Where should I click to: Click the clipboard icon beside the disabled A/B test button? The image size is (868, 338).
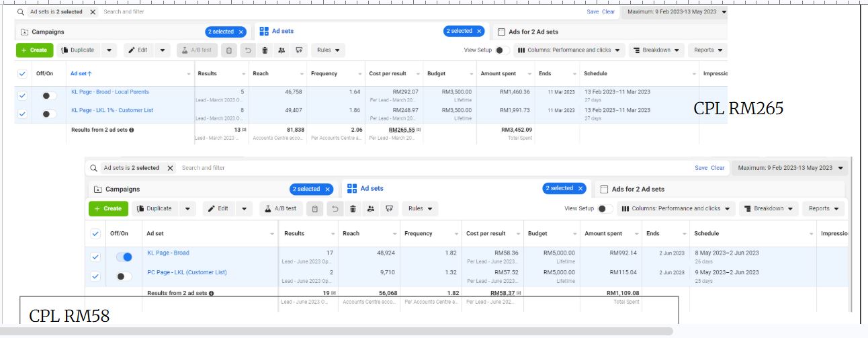[x=230, y=50]
